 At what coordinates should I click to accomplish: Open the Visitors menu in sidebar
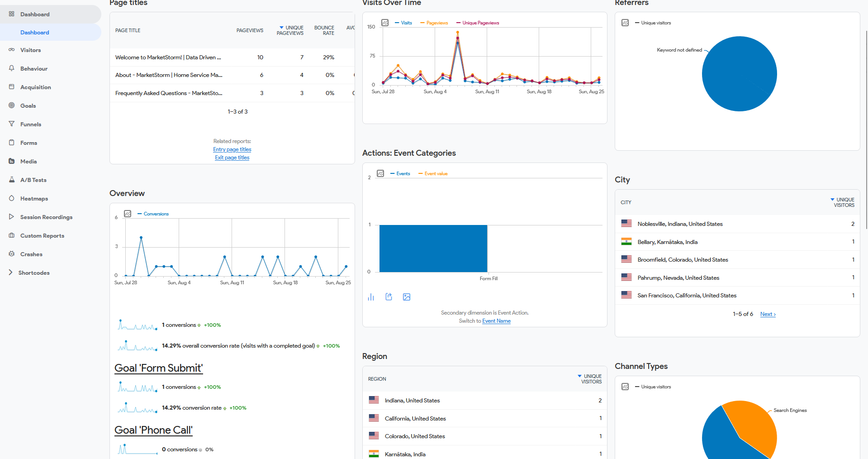[x=30, y=50]
